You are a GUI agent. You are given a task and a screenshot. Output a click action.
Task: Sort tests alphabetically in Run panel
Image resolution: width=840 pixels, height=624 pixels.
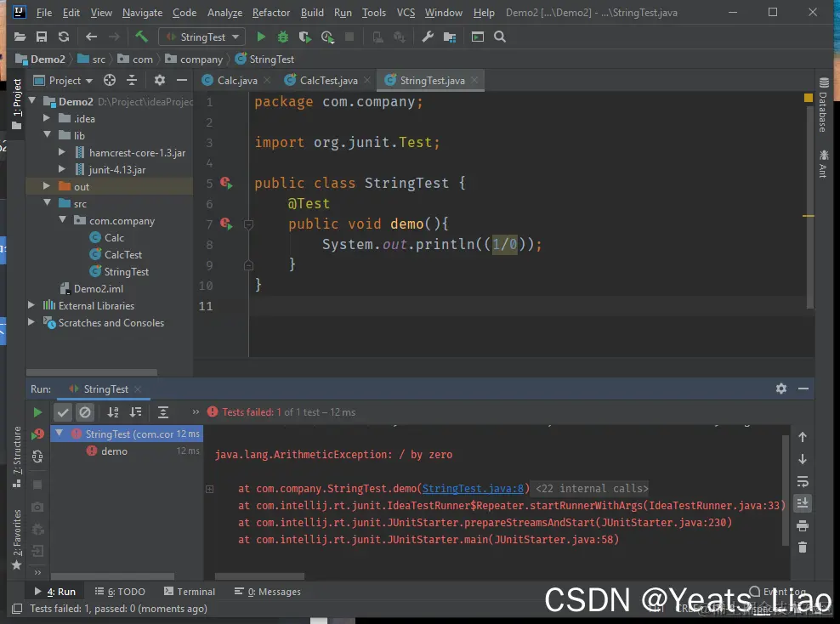[x=113, y=412]
